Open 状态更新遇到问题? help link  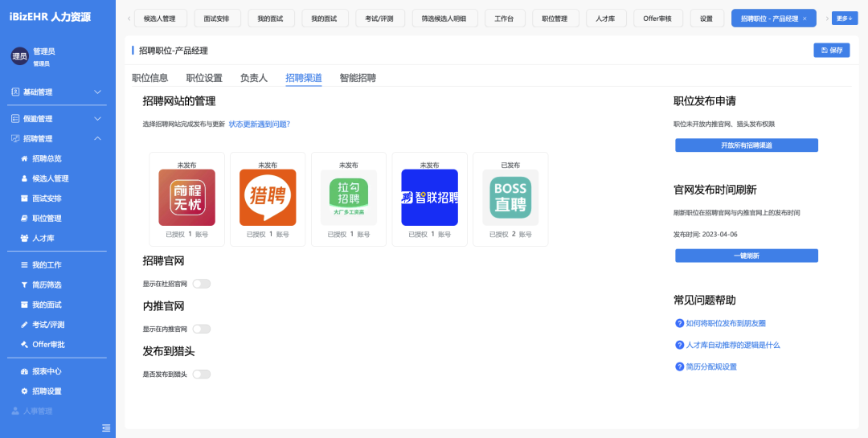[259, 125]
